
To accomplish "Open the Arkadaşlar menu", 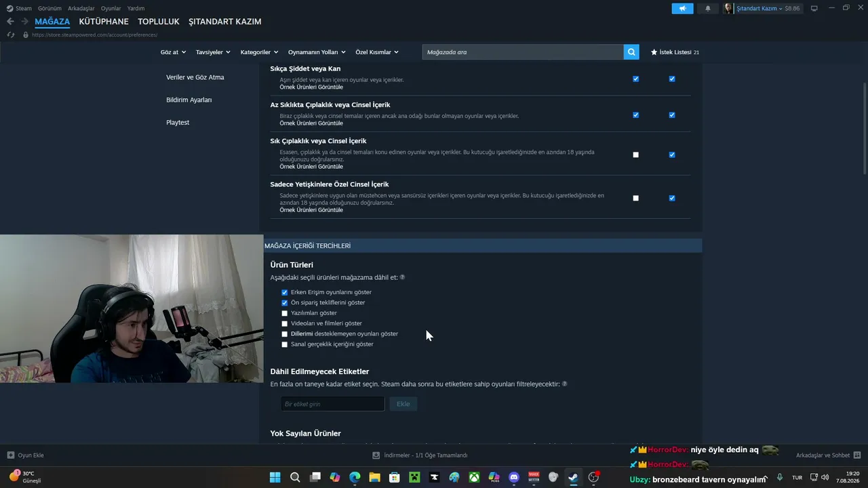I will click(81, 8).
